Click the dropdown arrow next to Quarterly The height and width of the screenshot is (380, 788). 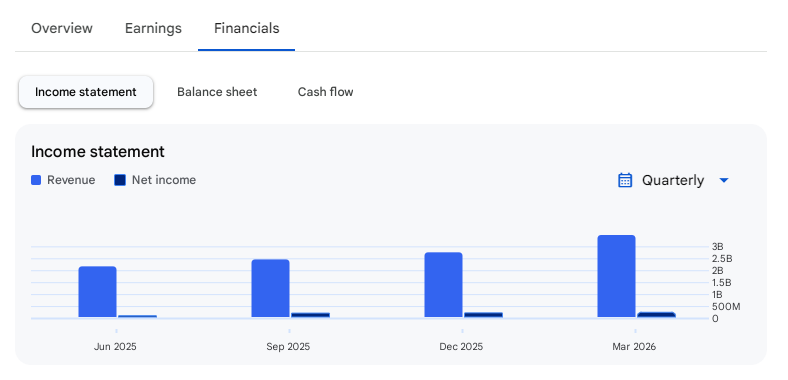[724, 180]
